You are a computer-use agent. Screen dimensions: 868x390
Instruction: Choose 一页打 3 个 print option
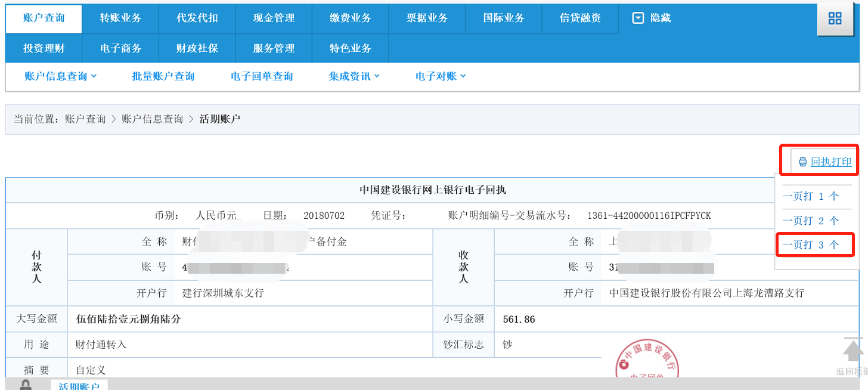(811, 244)
